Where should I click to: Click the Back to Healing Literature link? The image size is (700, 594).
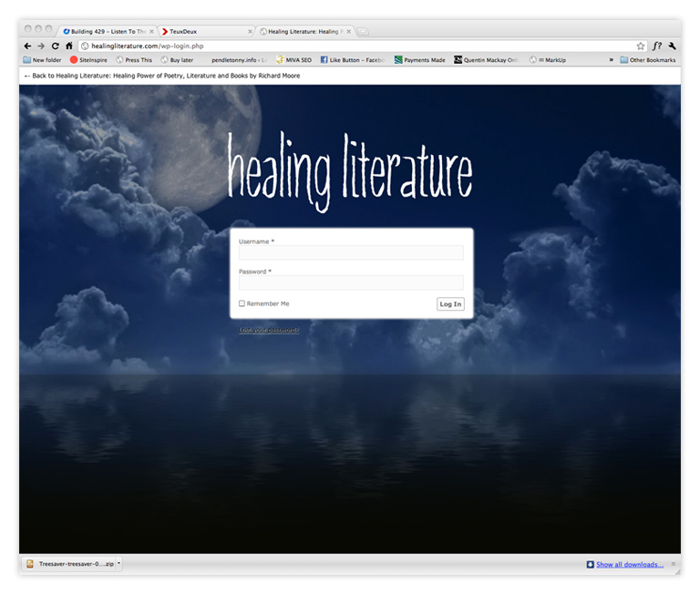(162, 76)
